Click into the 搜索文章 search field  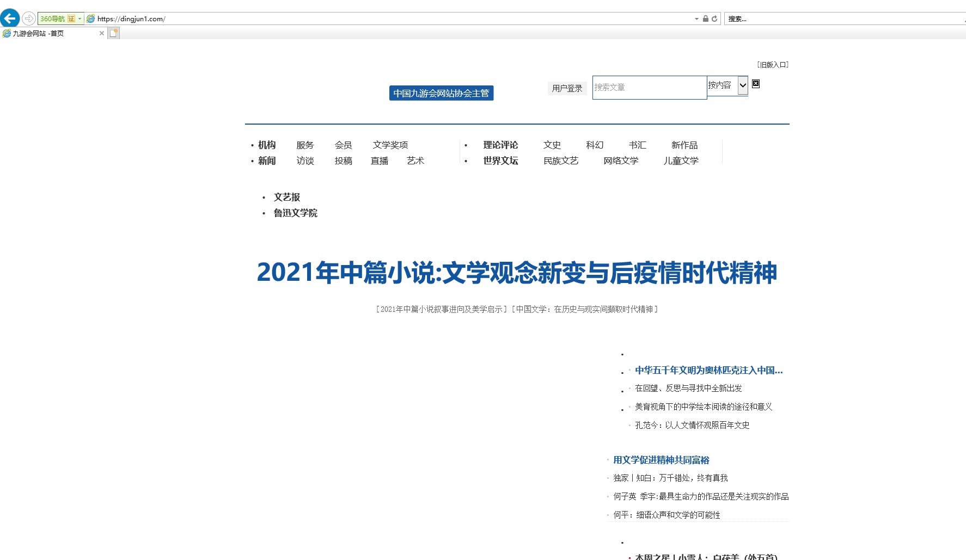tap(649, 88)
